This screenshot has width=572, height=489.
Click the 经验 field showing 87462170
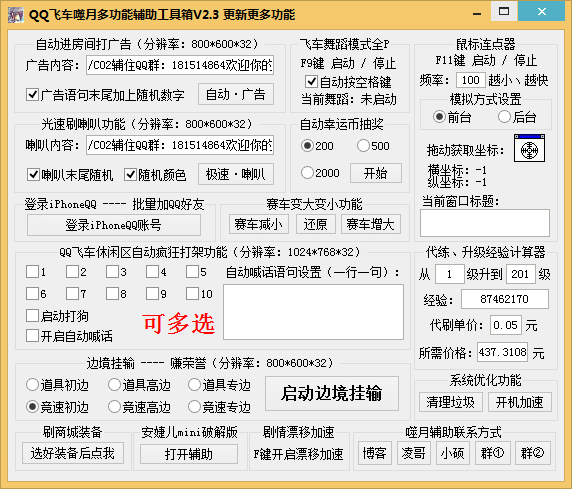505,299
